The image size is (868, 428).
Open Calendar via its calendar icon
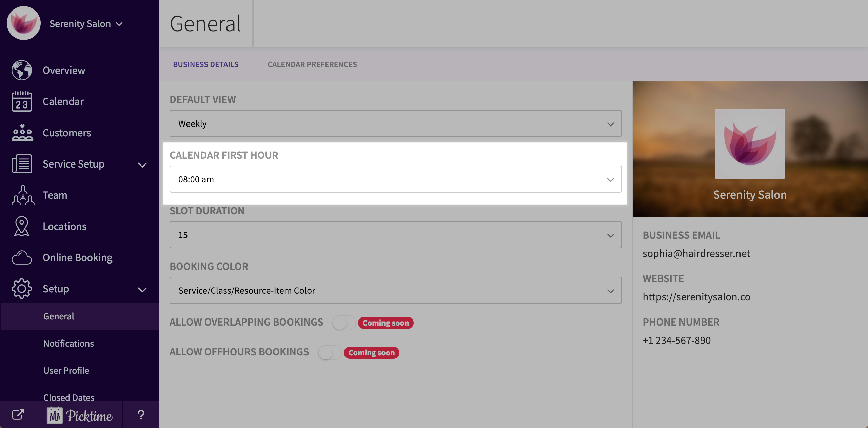[x=22, y=101]
